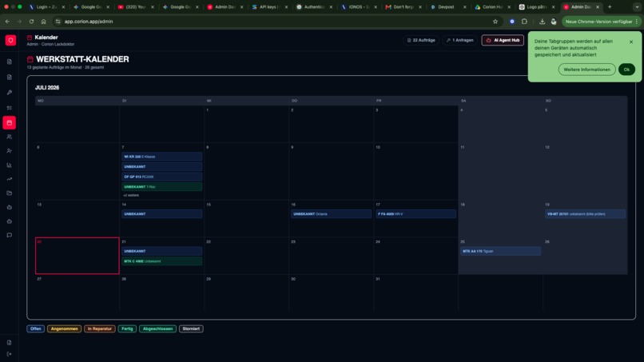Open the 22 Aufträge button
Image resolution: width=644 pixels, height=362 pixels.
tap(421, 40)
